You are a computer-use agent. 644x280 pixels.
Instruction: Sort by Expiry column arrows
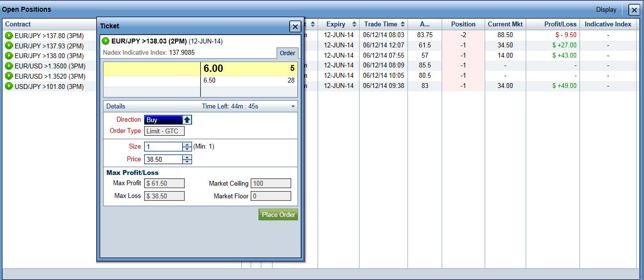354,24
